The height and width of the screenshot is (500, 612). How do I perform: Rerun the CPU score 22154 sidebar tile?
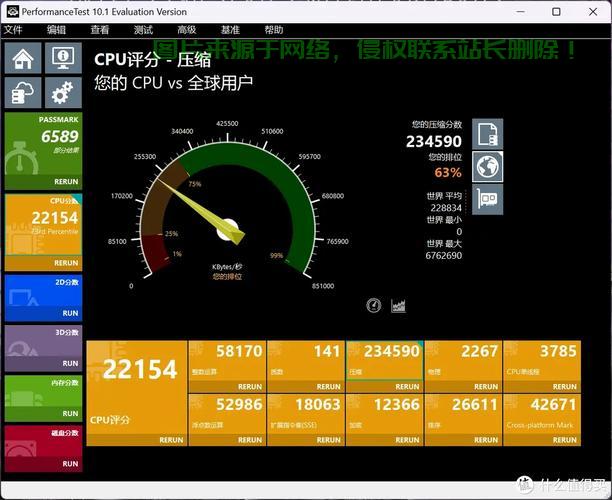tap(66, 263)
